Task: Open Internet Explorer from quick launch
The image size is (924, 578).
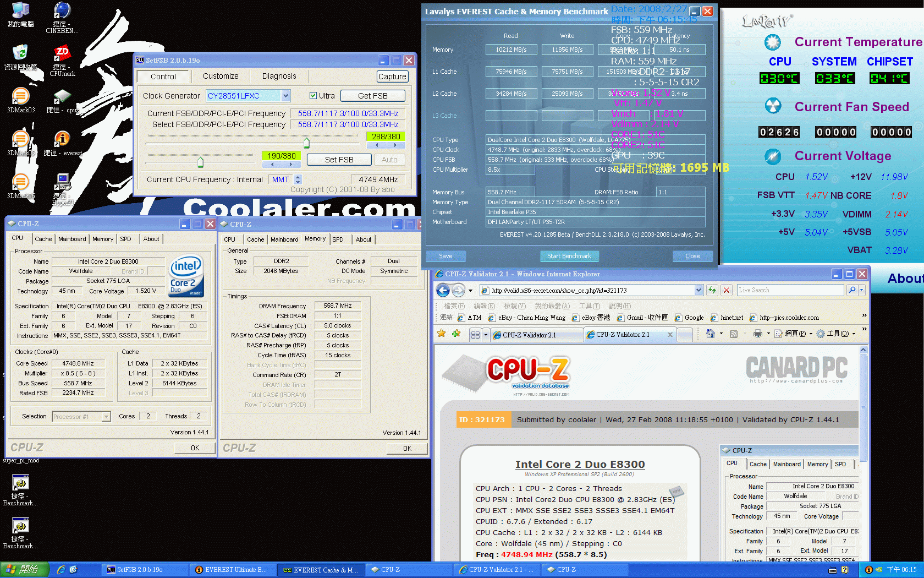Action: (61, 570)
